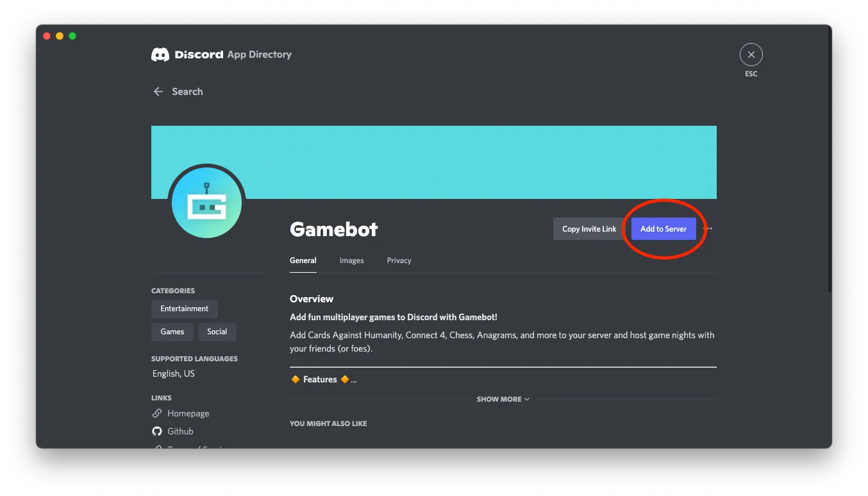The height and width of the screenshot is (496, 868).
Task: Click the Homepage link chain icon
Action: coord(157,414)
